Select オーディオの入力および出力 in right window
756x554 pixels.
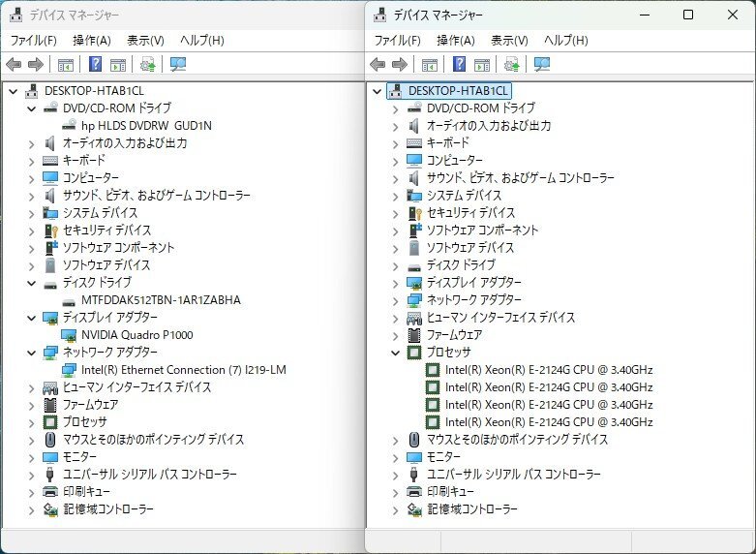coord(489,126)
